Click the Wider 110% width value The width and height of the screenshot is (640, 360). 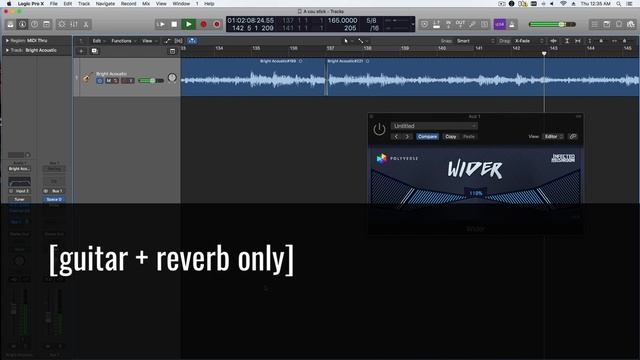476,193
